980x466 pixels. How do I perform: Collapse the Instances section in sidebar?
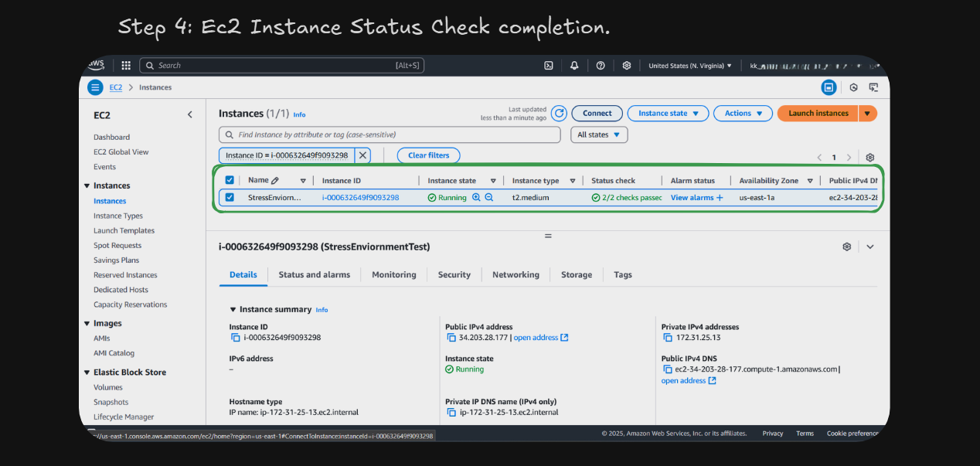pos(87,185)
